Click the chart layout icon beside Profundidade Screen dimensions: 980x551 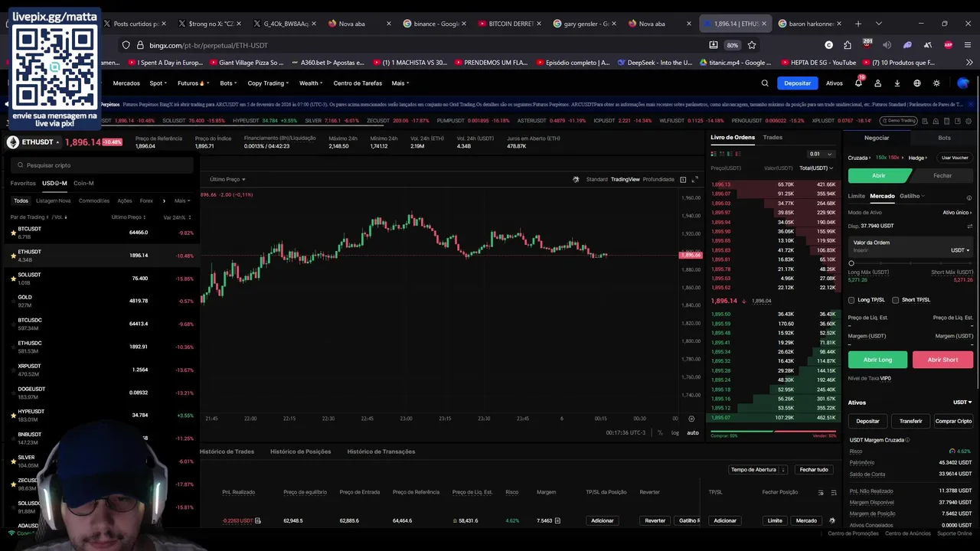pos(683,179)
